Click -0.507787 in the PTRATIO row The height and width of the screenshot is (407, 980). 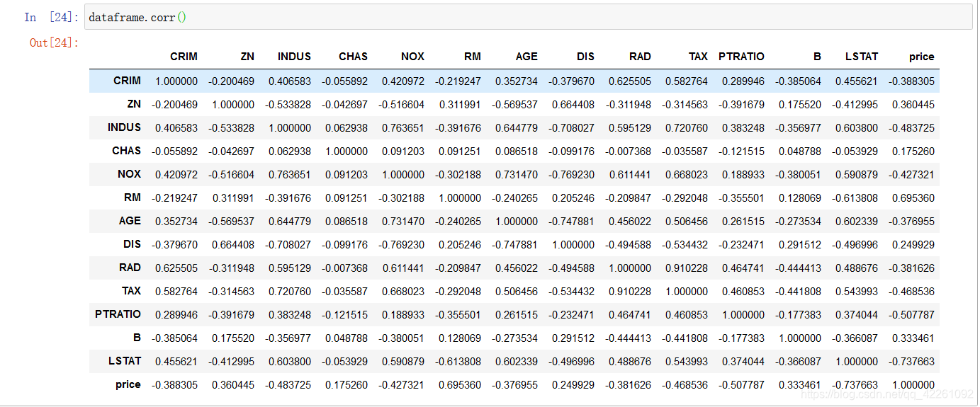911,315
